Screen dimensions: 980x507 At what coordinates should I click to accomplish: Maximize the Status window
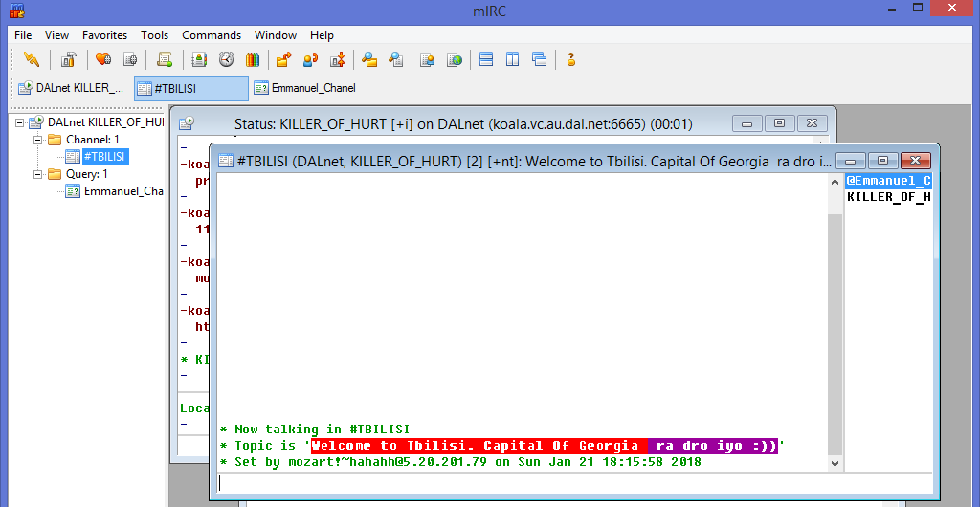(779, 123)
